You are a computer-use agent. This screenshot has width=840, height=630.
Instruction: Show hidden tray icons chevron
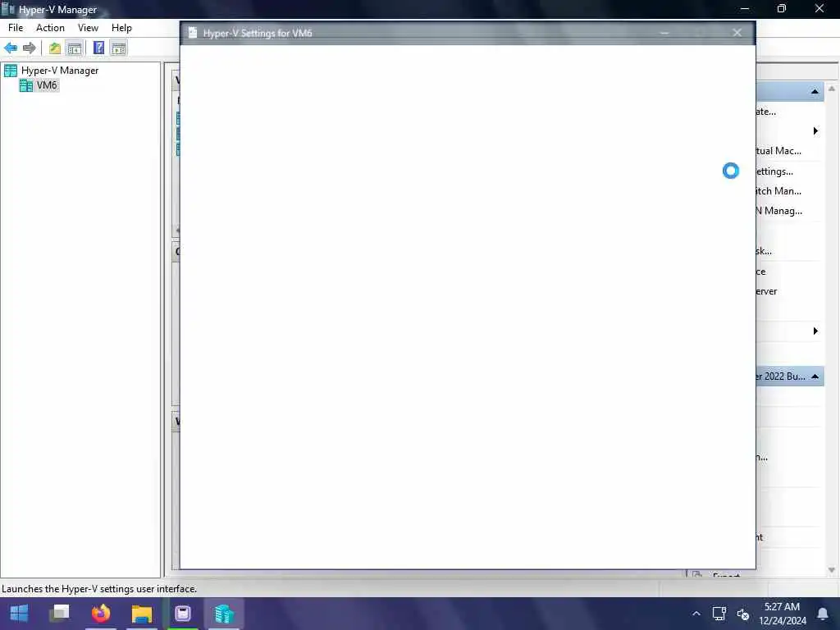[696, 614]
